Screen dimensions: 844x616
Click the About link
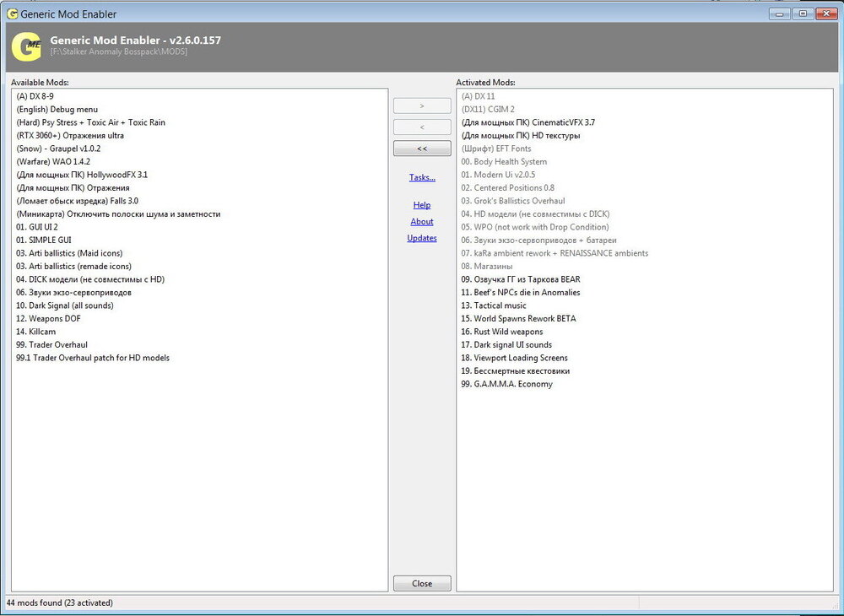point(422,222)
